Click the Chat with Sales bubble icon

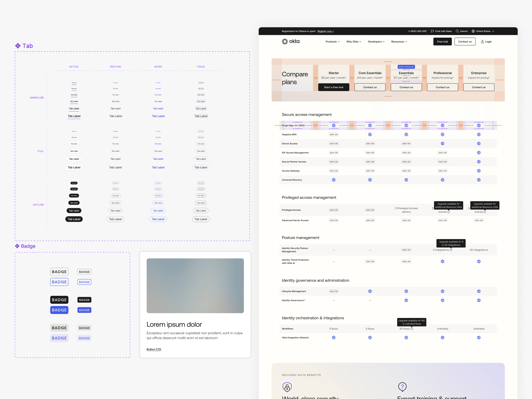click(x=432, y=31)
